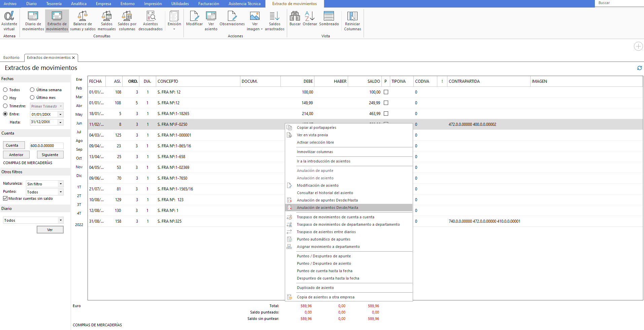This screenshot has height=330, width=644.
Task: Choose Copiar al portapapeles
Action: pos(349,127)
